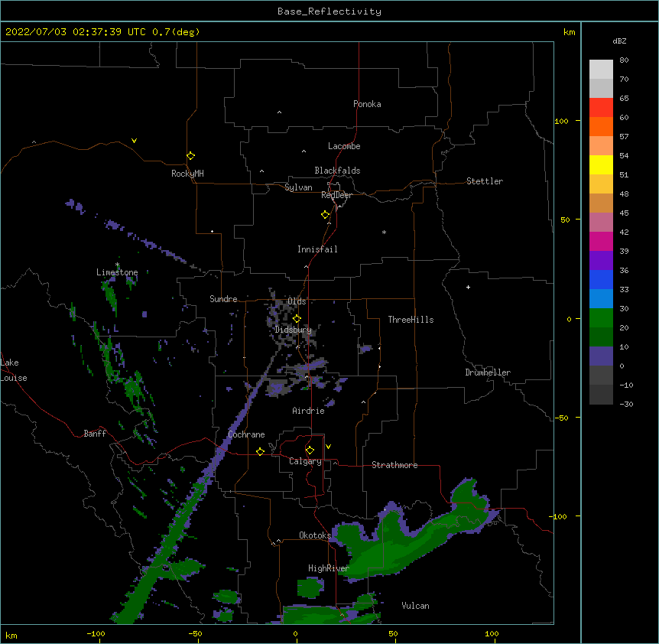
Task: Click the asterisk marker above Limestone
Action: (118, 265)
